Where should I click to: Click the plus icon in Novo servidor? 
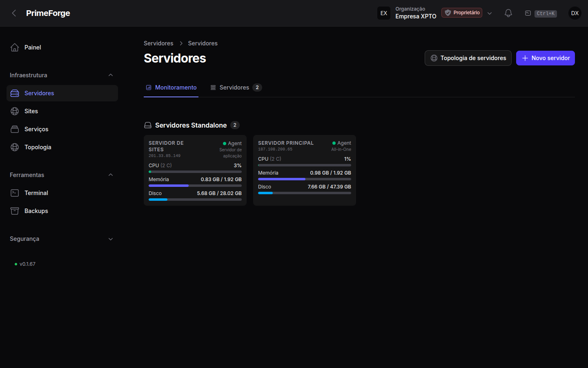tap(525, 58)
